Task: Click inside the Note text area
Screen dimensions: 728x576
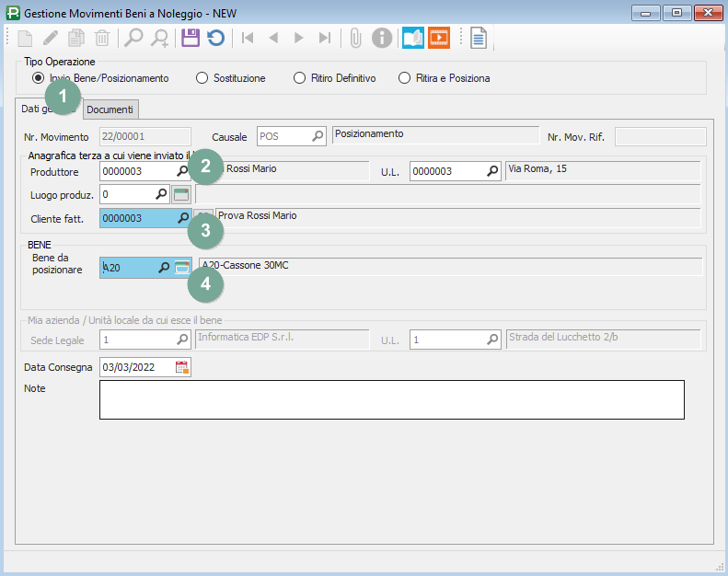Action: click(x=391, y=399)
